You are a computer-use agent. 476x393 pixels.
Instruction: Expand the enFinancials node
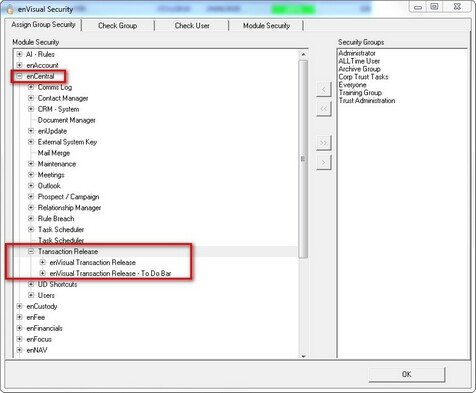pyautogui.click(x=19, y=328)
